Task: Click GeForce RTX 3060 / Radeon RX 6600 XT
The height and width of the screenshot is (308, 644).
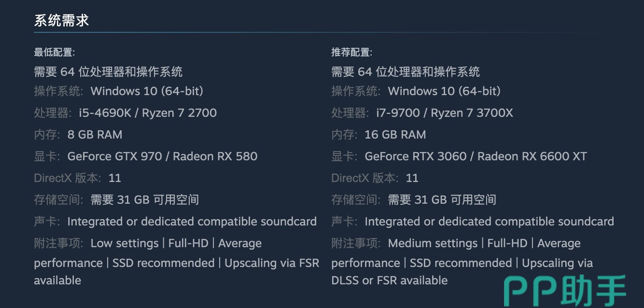Action: (476, 156)
